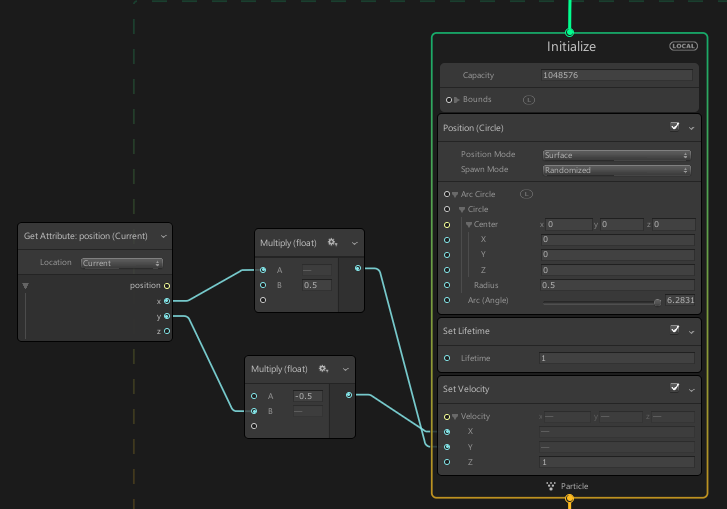
Task: Collapse the lower Multiply (float) node chevron
Action: click(x=345, y=369)
